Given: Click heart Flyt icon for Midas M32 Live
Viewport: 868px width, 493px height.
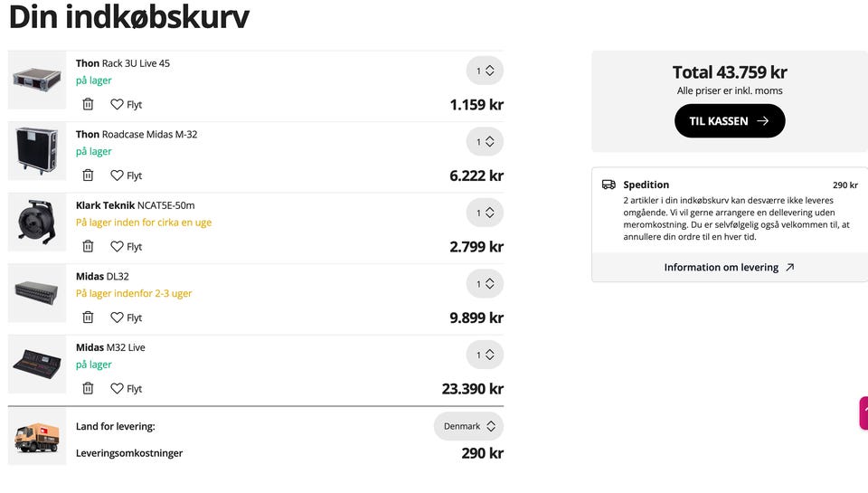Looking at the screenshot, I should (127, 388).
